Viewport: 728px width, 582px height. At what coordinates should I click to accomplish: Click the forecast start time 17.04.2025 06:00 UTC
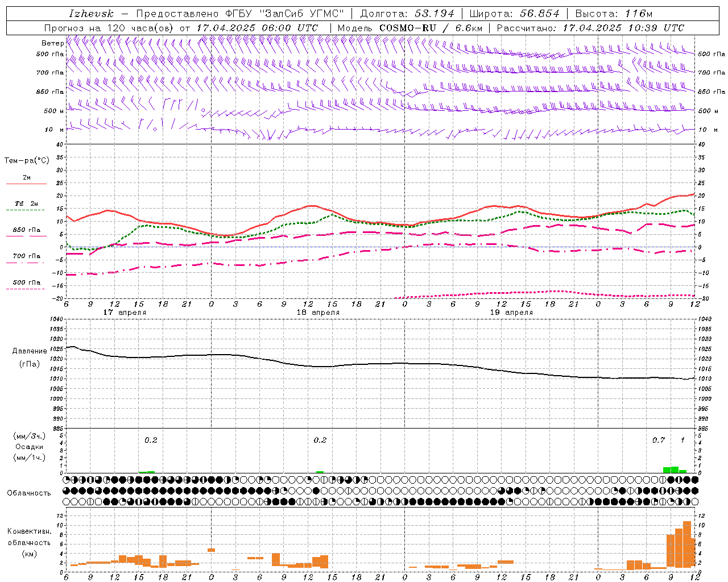[257, 27]
